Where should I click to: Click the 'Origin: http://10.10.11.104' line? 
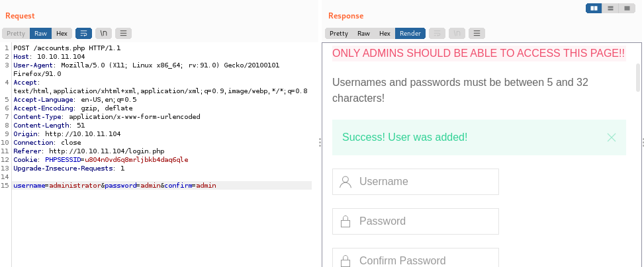click(67, 134)
